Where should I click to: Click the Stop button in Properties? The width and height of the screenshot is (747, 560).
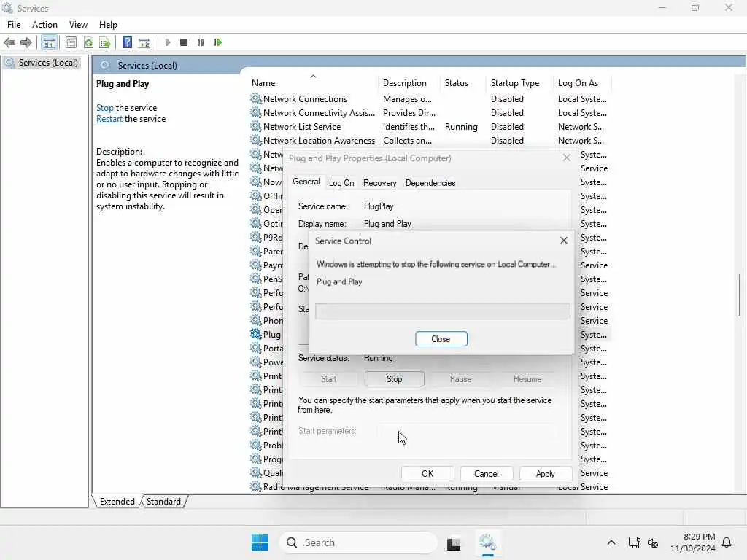coord(395,379)
